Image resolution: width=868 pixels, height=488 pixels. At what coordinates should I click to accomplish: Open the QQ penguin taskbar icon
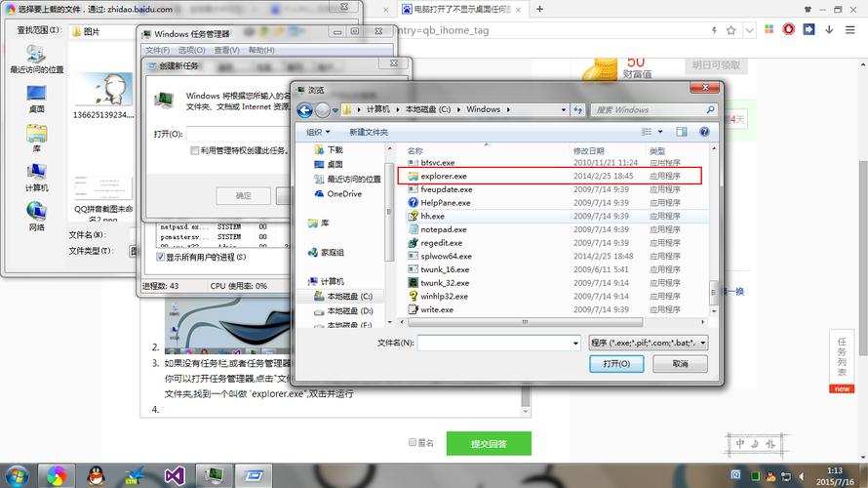click(97, 476)
